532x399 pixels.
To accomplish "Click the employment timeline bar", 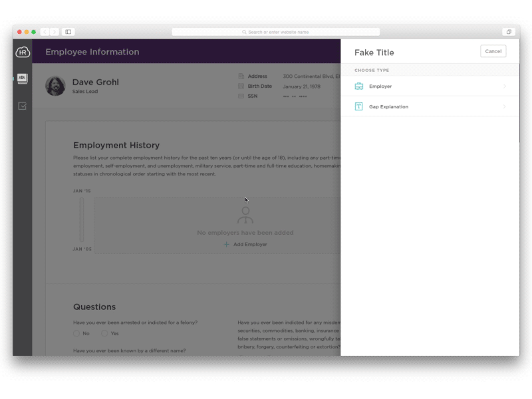I will pyautogui.click(x=82, y=219).
